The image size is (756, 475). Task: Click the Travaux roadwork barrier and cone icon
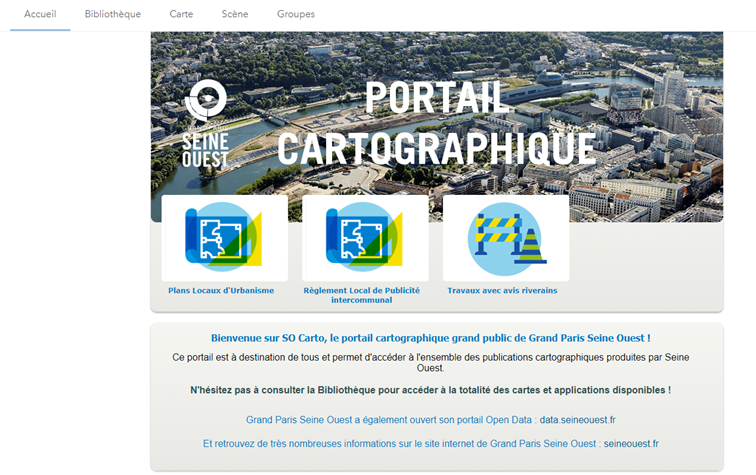click(x=506, y=238)
